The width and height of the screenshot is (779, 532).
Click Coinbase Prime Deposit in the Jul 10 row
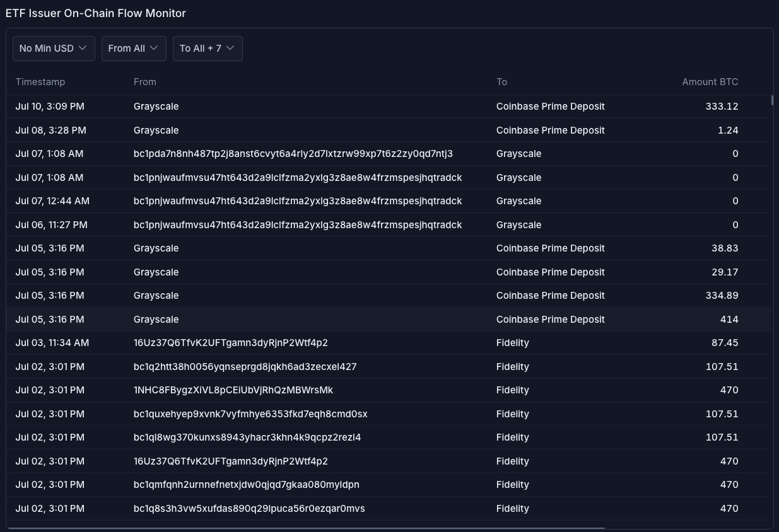point(551,107)
